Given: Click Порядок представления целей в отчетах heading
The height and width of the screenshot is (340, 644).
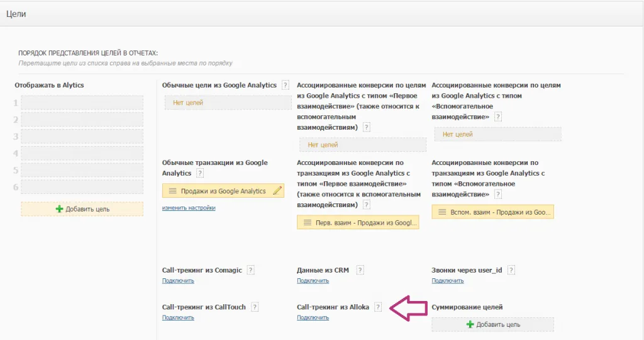Looking at the screenshot, I should pyautogui.click(x=88, y=53).
